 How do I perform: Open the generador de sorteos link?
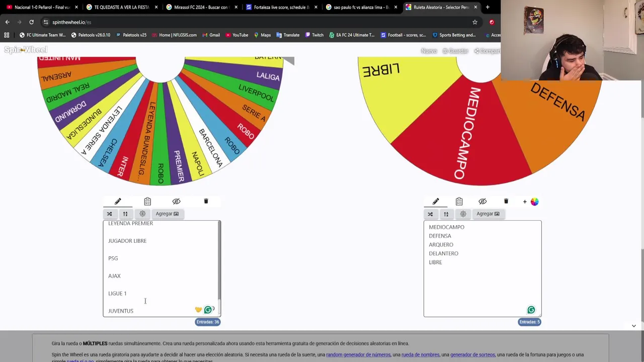point(472,354)
